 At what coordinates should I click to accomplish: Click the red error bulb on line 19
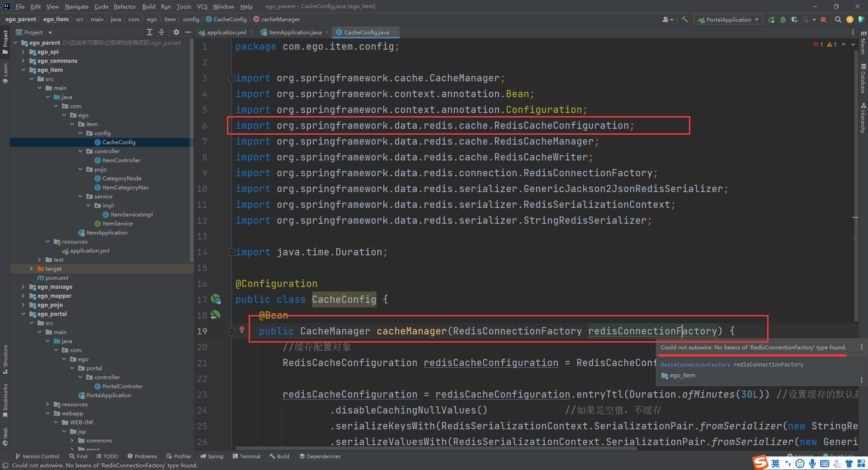242,329
